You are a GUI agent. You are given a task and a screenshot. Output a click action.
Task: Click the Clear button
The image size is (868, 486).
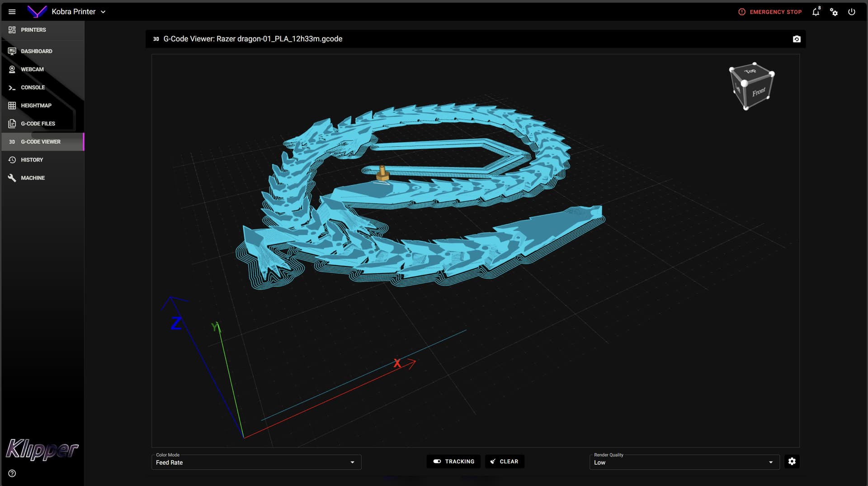[x=505, y=462]
